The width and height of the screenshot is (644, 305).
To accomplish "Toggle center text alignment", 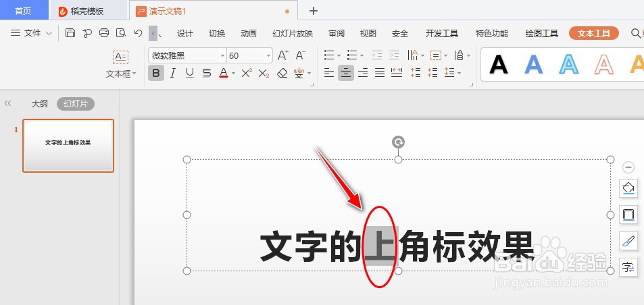I will click(346, 74).
